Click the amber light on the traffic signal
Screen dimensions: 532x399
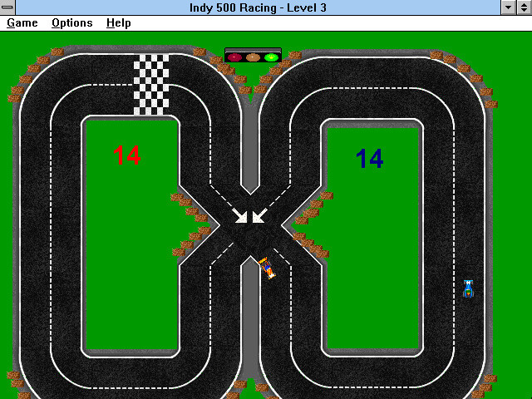coord(253,57)
